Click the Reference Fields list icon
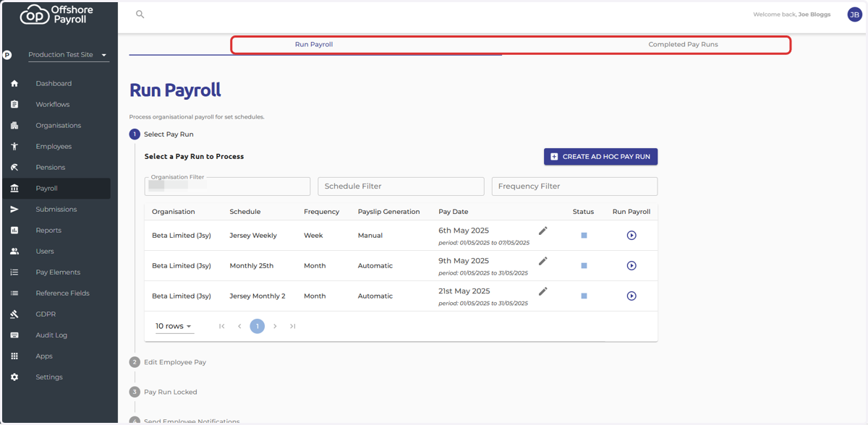The width and height of the screenshot is (868, 425). pos(14,293)
